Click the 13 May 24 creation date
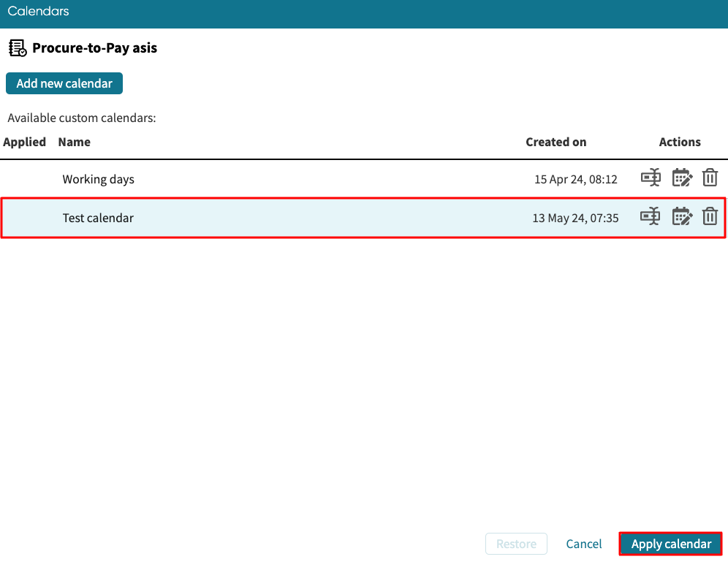 coord(575,218)
